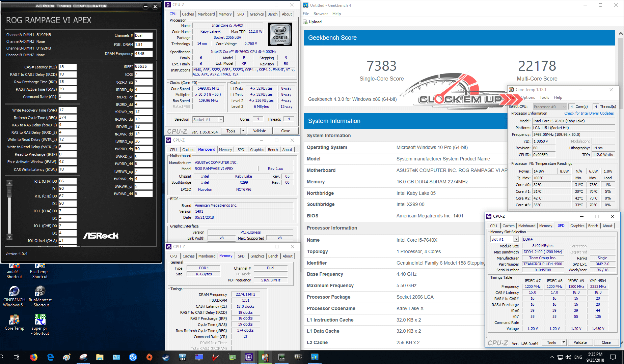This screenshot has width=624, height=364.
Task: Open Firefox from the taskbar
Action: click(34, 357)
